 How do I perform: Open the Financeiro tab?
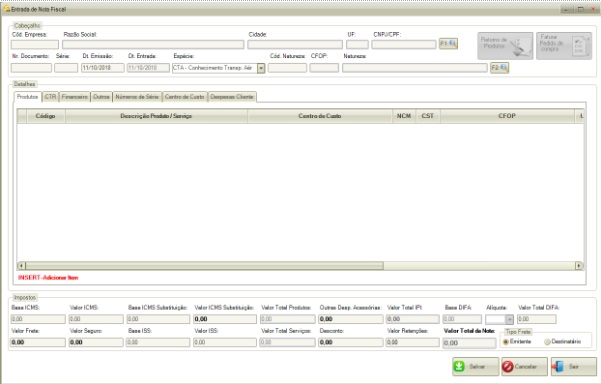point(74,97)
